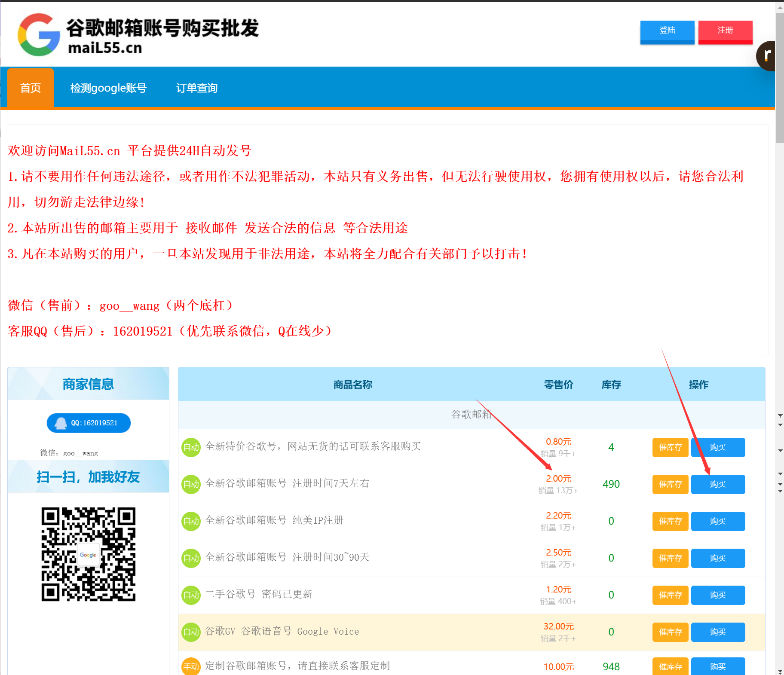Click 催库存 for the 2.00元 account
Viewport: 784px width, 675px height.
670,484
